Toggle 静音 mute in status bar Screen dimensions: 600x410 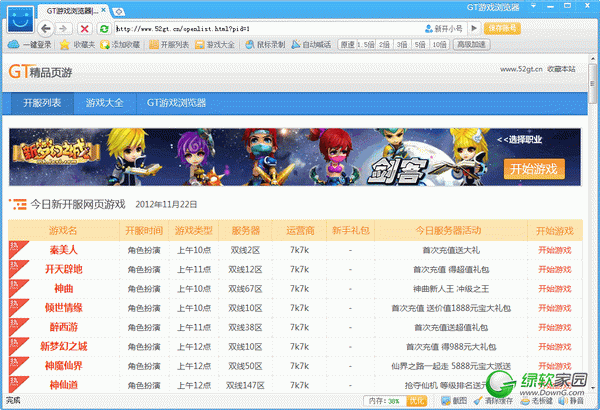click(x=571, y=401)
